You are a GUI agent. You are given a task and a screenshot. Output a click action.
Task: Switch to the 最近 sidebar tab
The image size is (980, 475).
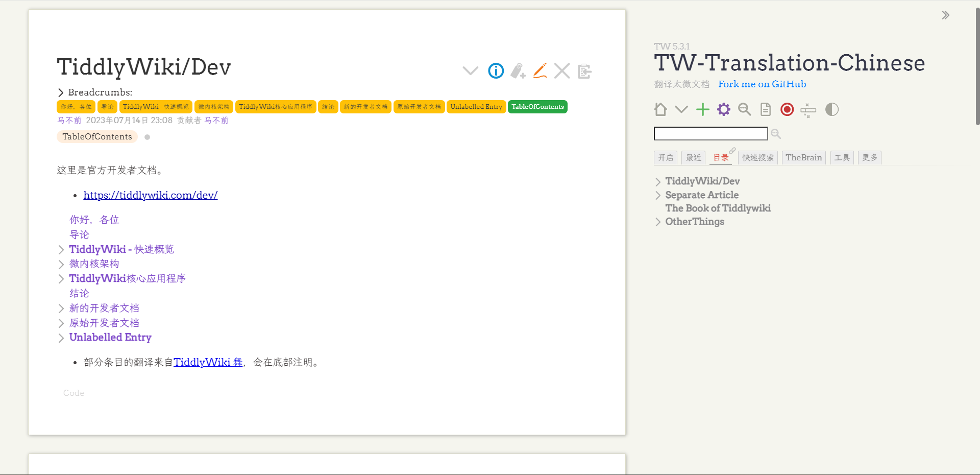pyautogui.click(x=693, y=158)
